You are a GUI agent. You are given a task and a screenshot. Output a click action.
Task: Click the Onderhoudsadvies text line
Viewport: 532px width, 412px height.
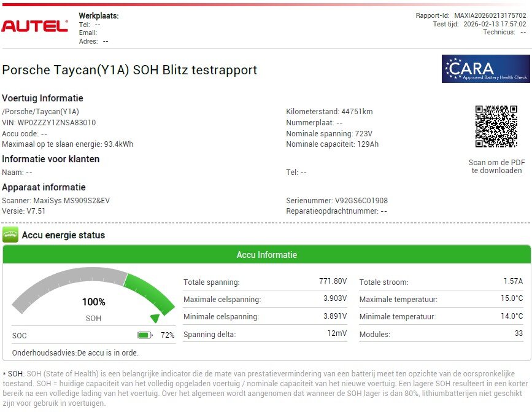[x=75, y=353]
